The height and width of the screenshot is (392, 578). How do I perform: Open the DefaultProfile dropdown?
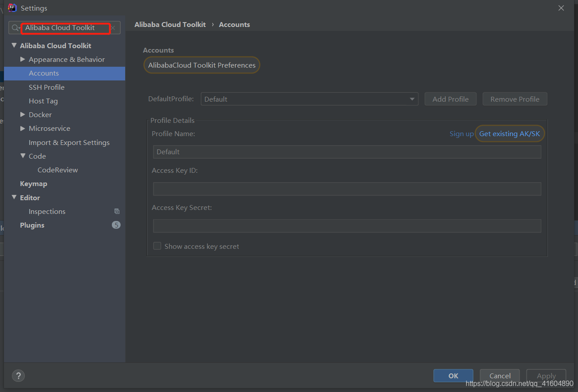(x=309, y=99)
